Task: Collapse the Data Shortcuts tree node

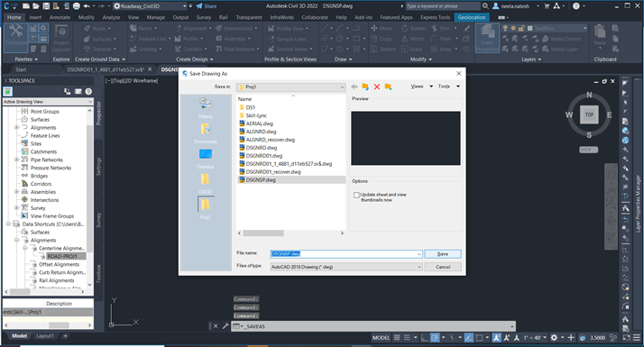Action: 8,224
